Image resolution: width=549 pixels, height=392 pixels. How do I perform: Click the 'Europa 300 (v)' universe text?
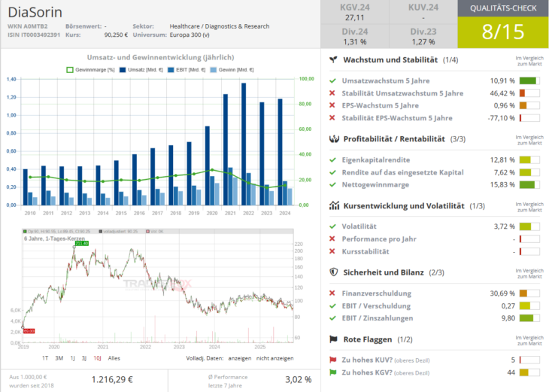click(190, 35)
